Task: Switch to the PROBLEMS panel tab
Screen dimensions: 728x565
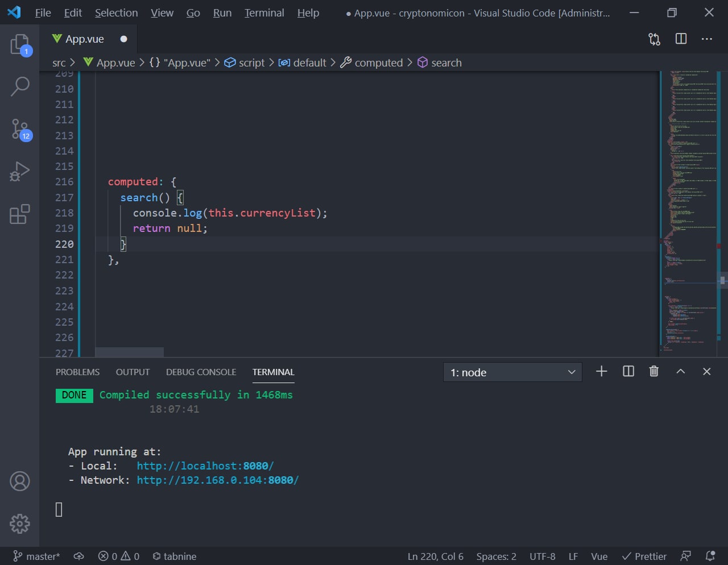Action: [x=77, y=372]
